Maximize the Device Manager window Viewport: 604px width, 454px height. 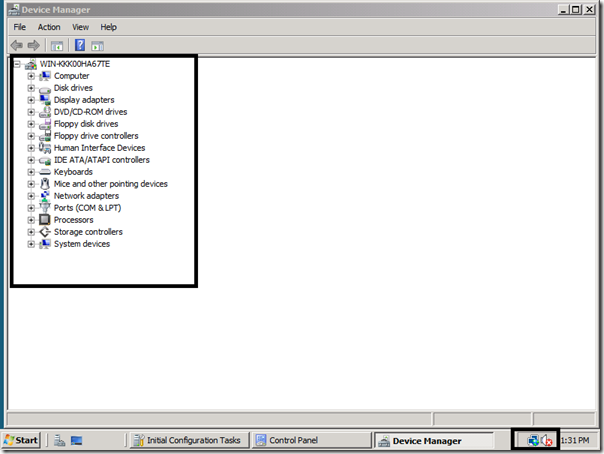tap(575, 9)
